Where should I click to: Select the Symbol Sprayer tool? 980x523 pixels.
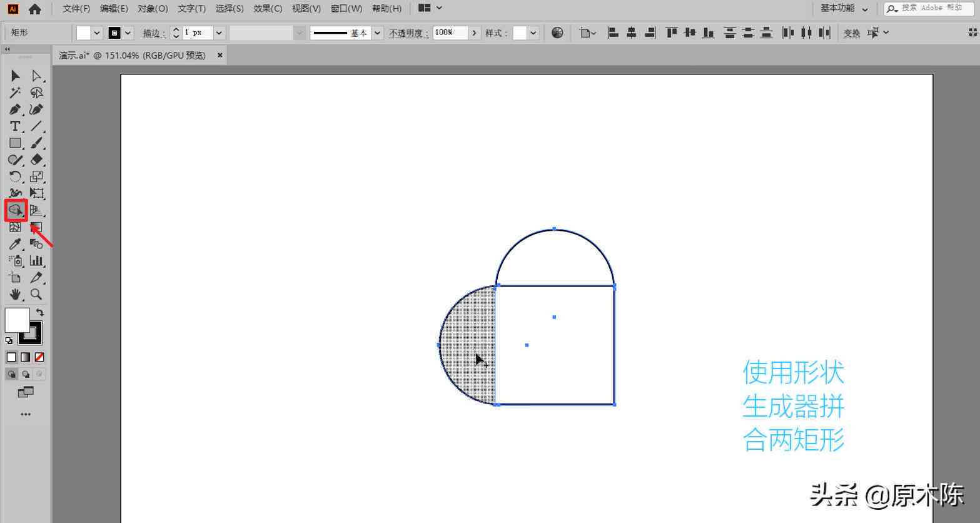pos(16,261)
